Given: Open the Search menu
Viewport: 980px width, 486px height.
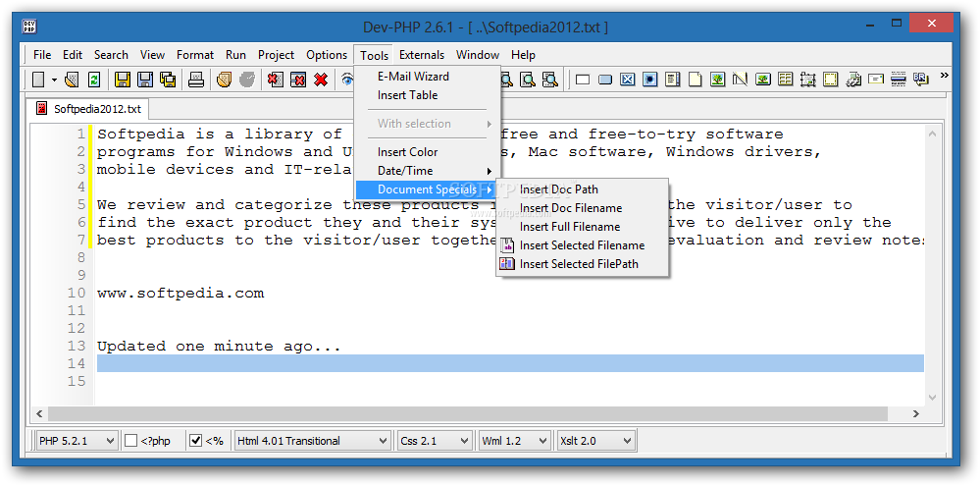Looking at the screenshot, I should pyautogui.click(x=111, y=55).
